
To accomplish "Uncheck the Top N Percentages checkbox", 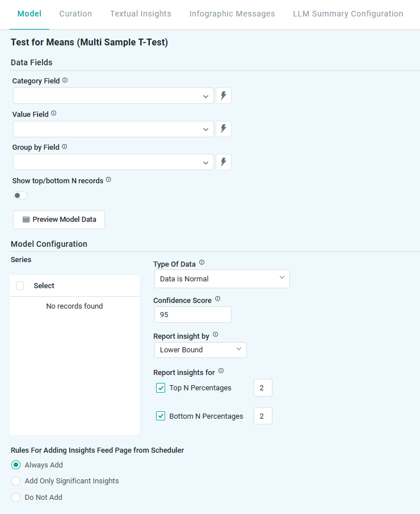I will click(161, 388).
